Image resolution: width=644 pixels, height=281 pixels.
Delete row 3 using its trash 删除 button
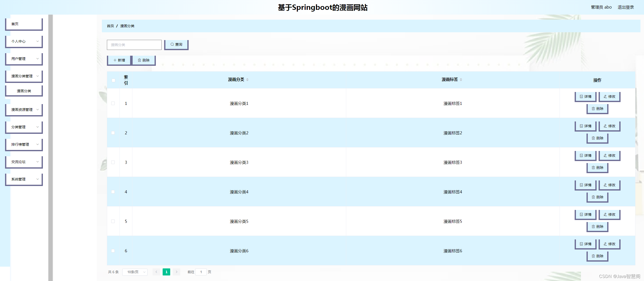tap(597, 168)
